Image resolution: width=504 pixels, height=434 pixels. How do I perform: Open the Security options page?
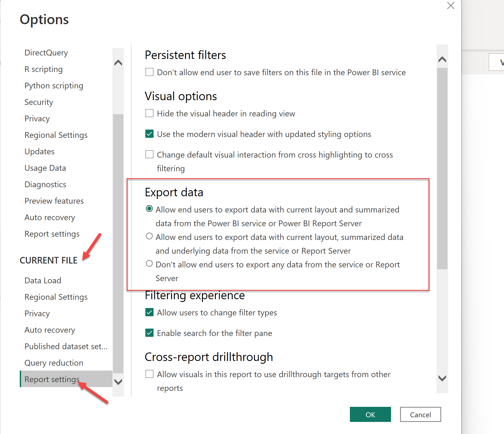pos(39,102)
